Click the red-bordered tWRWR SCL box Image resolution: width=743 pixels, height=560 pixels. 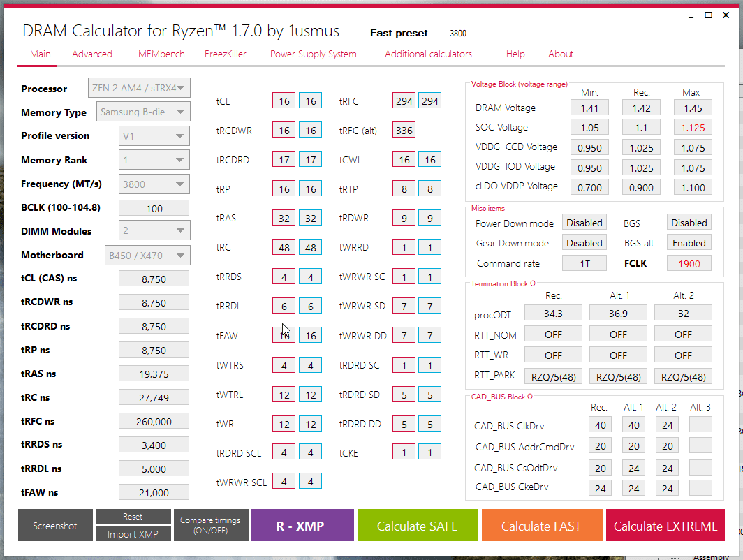pyautogui.click(x=284, y=481)
